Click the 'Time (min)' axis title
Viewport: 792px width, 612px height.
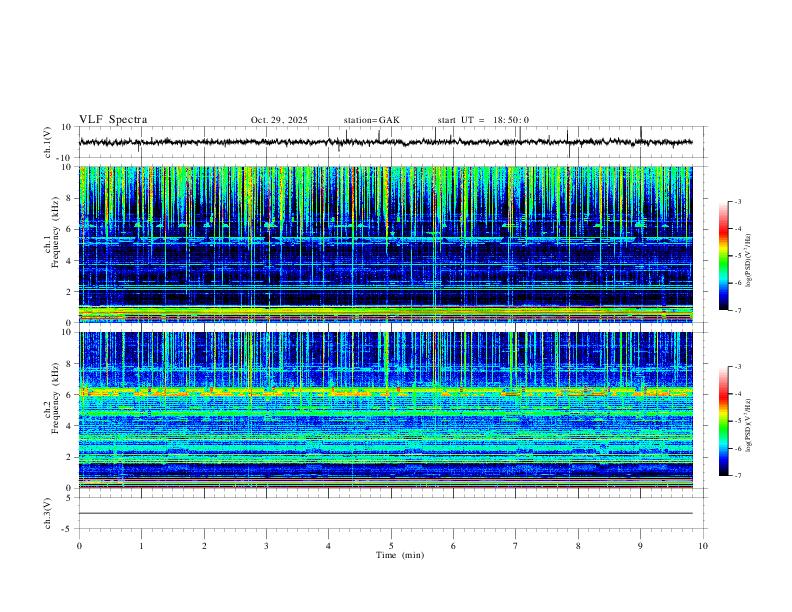(x=400, y=555)
